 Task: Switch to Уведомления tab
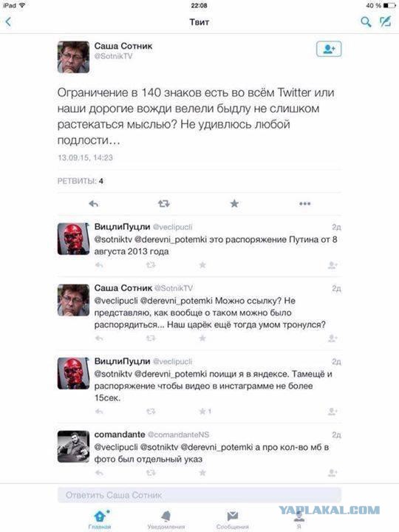[x=166, y=519]
